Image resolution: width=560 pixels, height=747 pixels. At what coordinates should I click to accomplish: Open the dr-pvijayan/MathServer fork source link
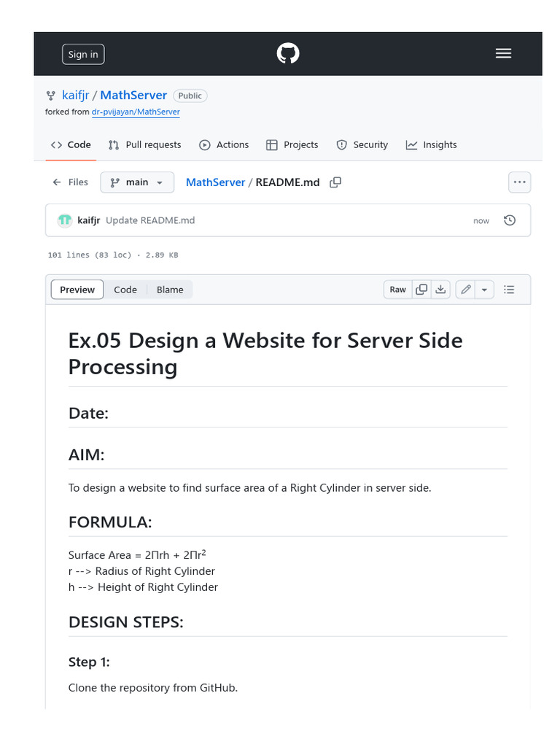136,112
